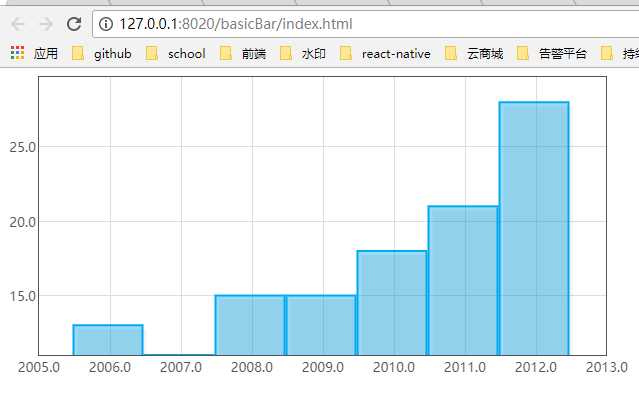Viewport: 639px width, 397px height.
Task: Open the github bookmark folder
Action: click(x=101, y=53)
